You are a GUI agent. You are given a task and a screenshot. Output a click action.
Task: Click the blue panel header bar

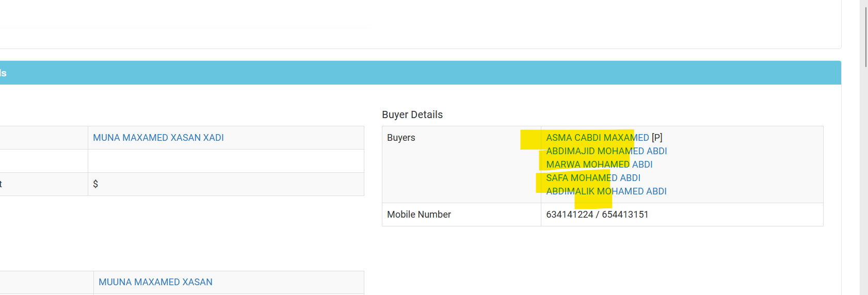(x=421, y=73)
